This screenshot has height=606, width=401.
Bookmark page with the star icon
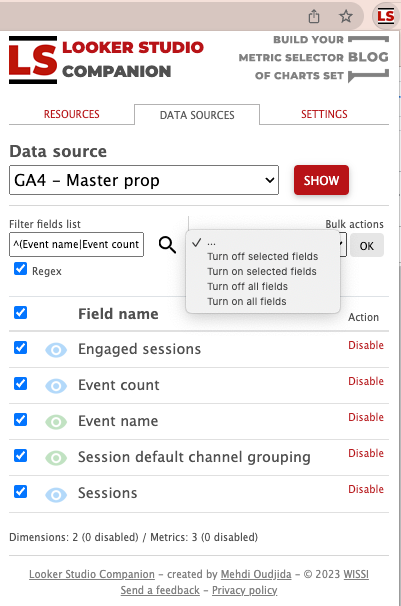[x=345, y=16]
